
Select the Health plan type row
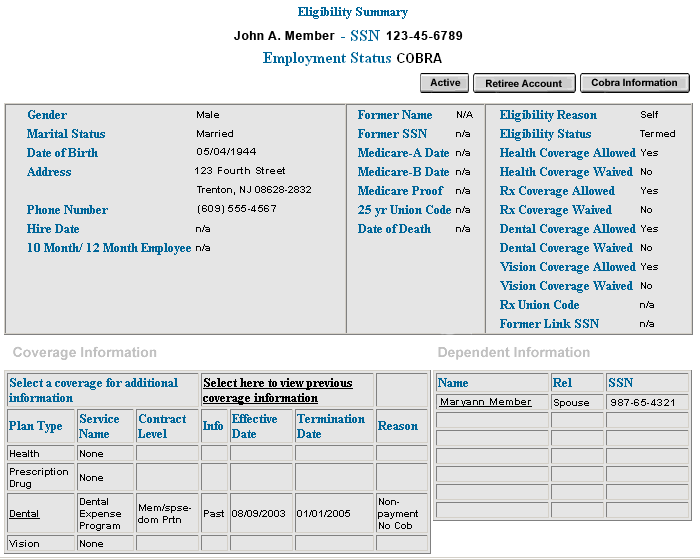25,454
